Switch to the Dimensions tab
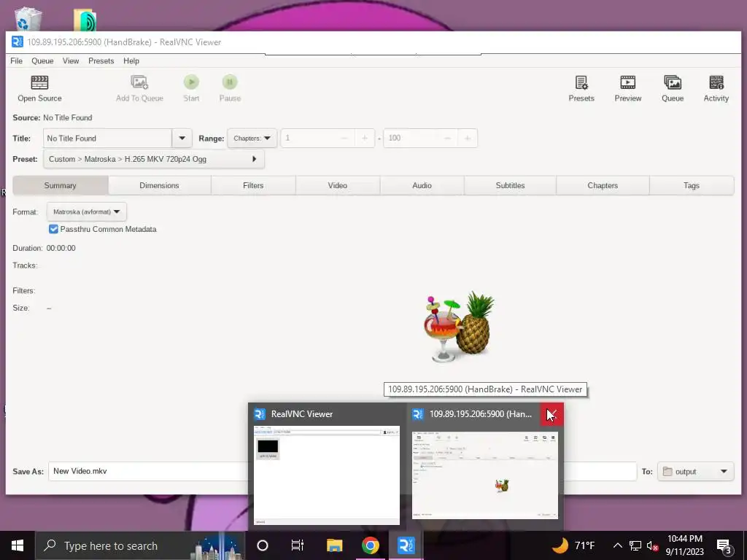This screenshot has width=747, height=560. pyautogui.click(x=159, y=186)
